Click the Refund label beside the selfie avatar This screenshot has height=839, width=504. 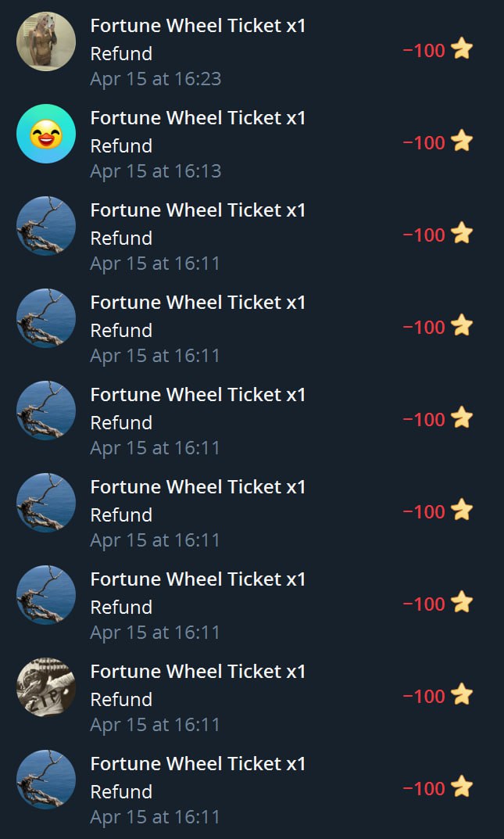point(121,53)
